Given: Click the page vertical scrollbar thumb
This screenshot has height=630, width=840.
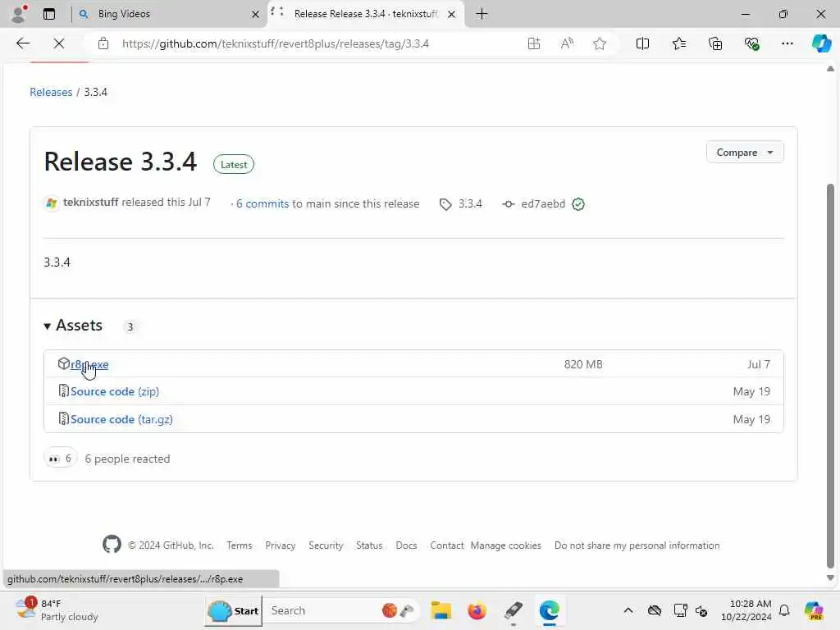Looking at the screenshot, I should click(x=830, y=376).
